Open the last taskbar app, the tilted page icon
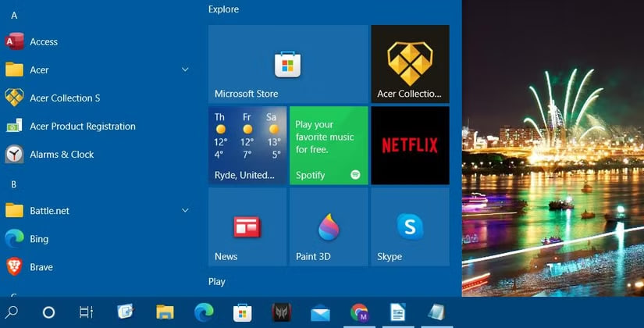The height and width of the screenshot is (328, 644). (x=436, y=312)
